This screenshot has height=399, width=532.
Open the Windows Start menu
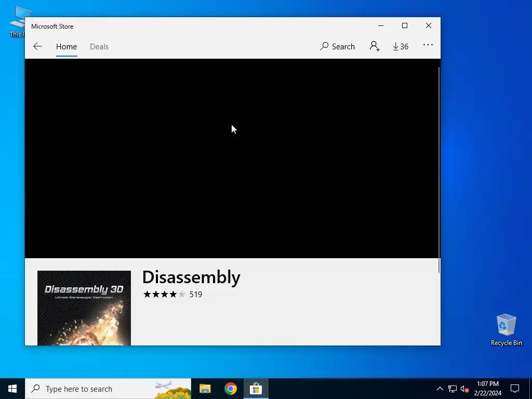pyautogui.click(x=12, y=389)
